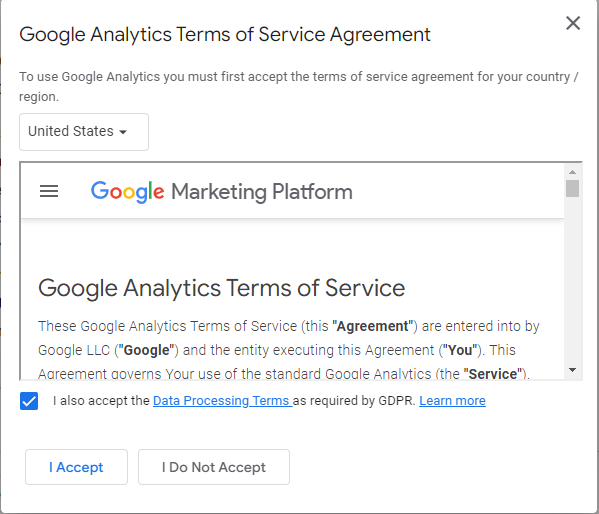Click the I Accept button
Viewport: 599px width, 514px height.
pyautogui.click(x=76, y=467)
